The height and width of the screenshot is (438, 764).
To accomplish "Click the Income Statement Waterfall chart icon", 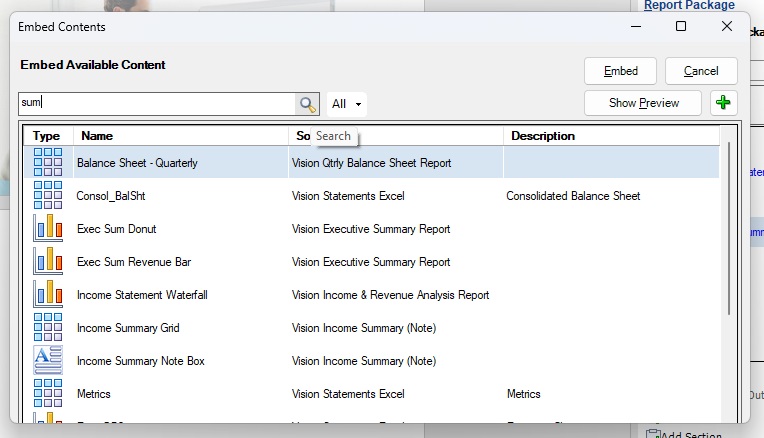I will click(48, 295).
